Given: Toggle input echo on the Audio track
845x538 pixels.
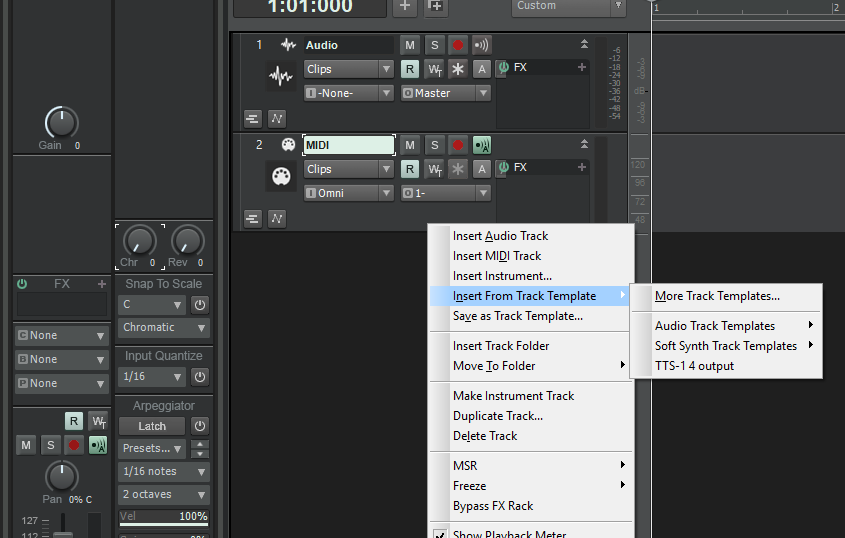Looking at the screenshot, I should 482,45.
